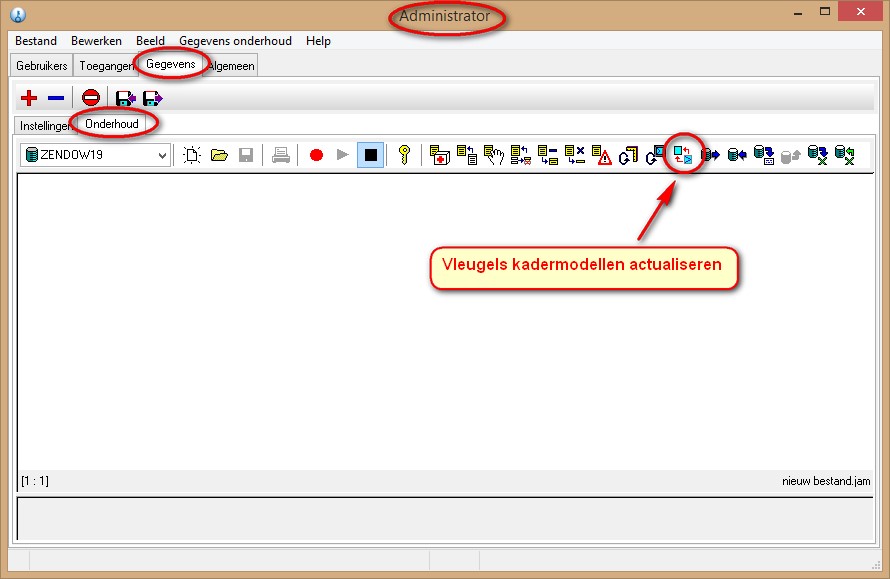Screen dimensions: 890x579
Task: Switch to the Algemeen tab
Action: point(230,66)
